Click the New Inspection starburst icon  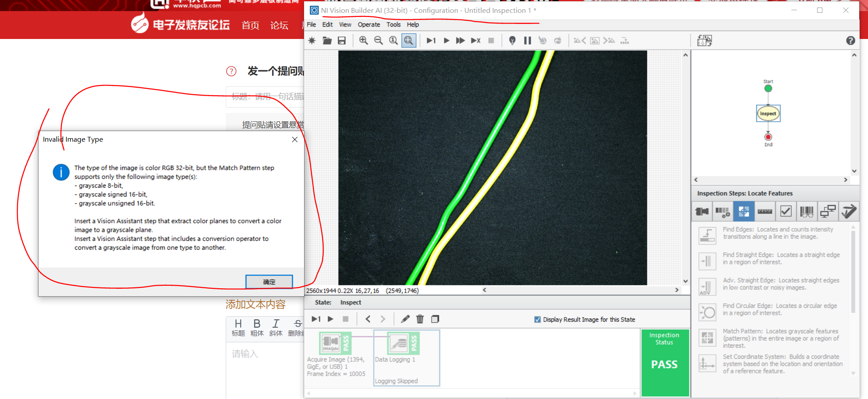pyautogui.click(x=312, y=41)
